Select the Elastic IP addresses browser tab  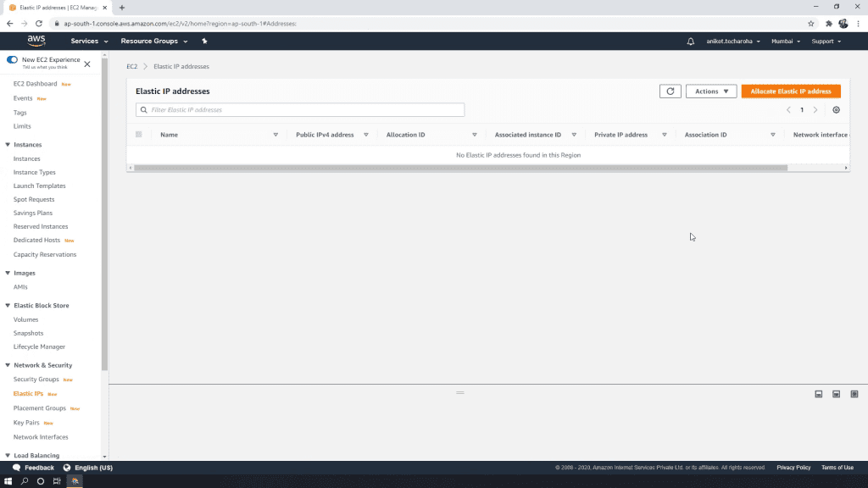[x=58, y=8]
